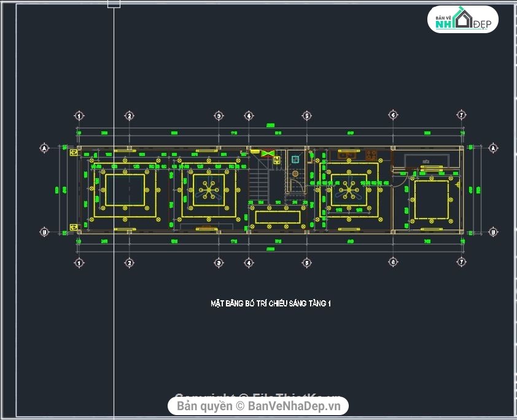Select grid bubble 5 above the plan
The width and height of the screenshot is (517, 420).
point(306,115)
